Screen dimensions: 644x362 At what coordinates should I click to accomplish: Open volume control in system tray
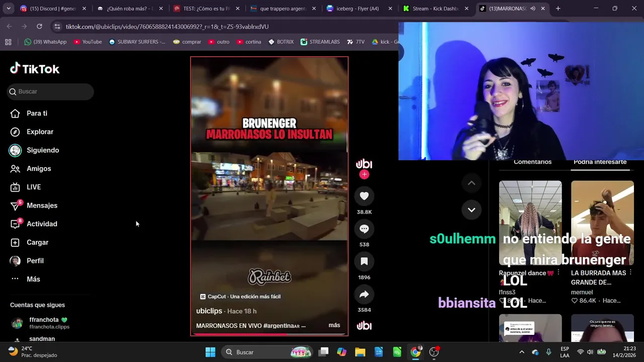[x=590, y=352]
